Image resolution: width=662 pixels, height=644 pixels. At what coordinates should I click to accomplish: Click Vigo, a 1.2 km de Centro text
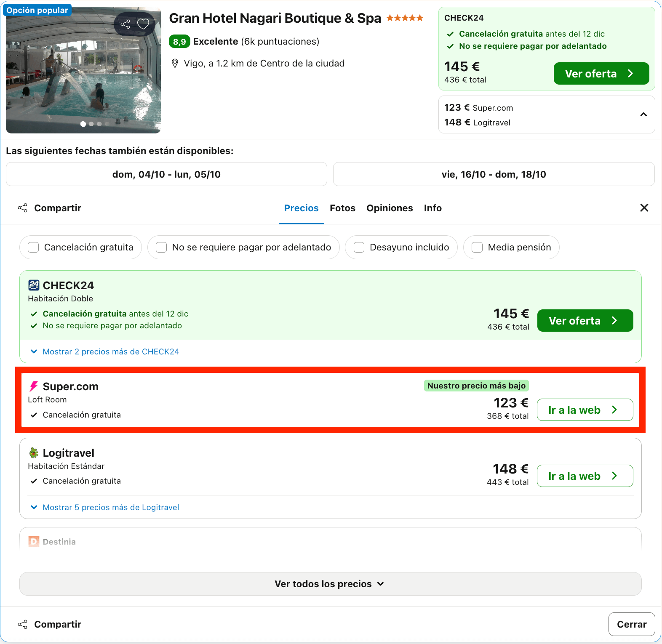[x=264, y=64]
